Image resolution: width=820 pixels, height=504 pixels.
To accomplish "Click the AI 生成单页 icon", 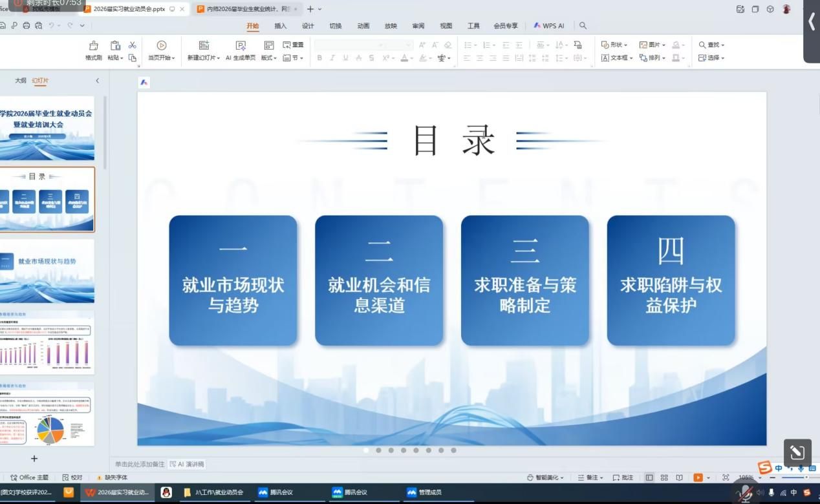I will [241, 46].
